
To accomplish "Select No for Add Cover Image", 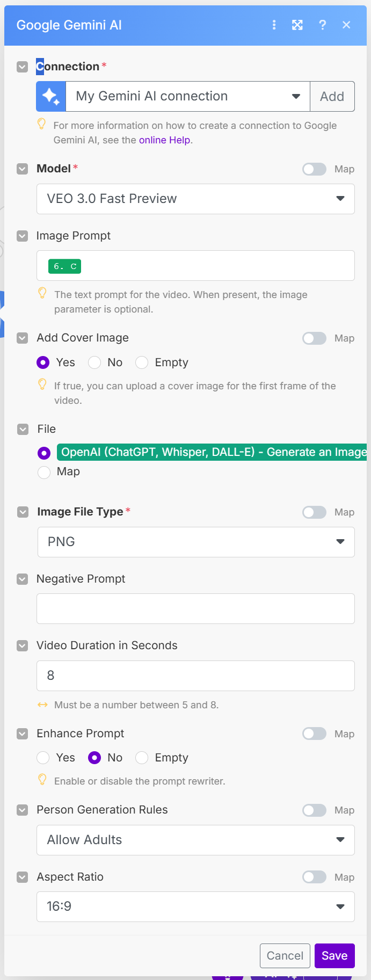I will pyautogui.click(x=95, y=362).
